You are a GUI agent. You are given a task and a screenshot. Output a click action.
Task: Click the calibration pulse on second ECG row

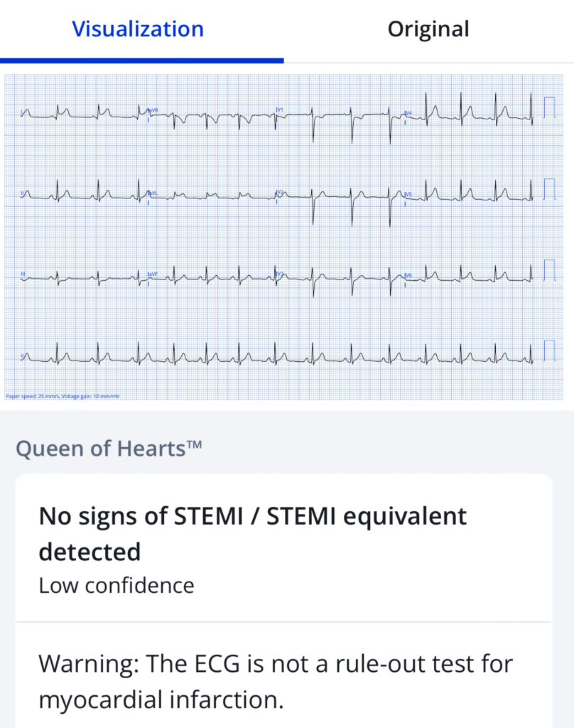pyautogui.click(x=549, y=189)
